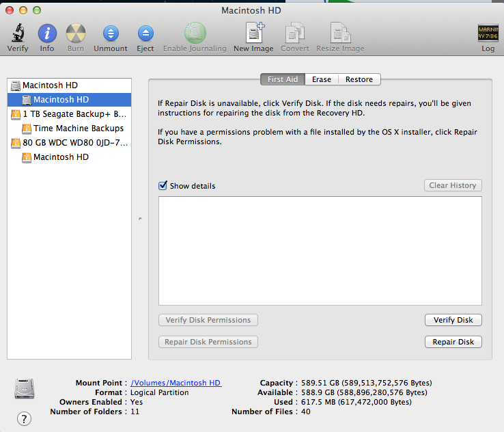Screen dimensions: 504x432
Task: Open the /Volumes/Macintosh HD mount point link
Action: (176, 383)
